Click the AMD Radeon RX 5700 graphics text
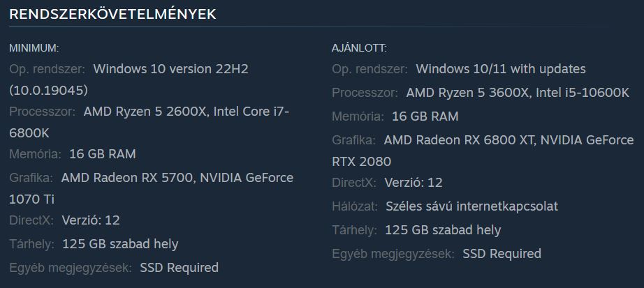This screenshot has width=644, height=288. [x=128, y=178]
